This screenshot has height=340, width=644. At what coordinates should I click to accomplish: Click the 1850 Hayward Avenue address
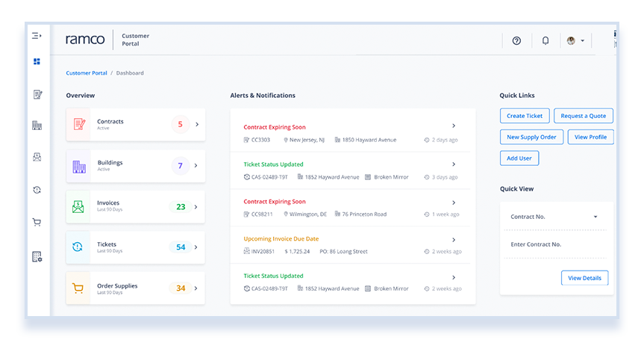[x=369, y=140]
